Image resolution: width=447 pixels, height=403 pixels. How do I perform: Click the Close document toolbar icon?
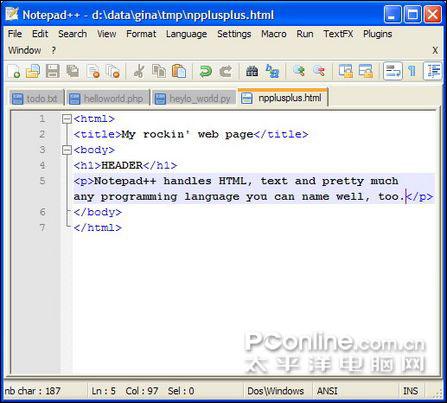coord(93,71)
